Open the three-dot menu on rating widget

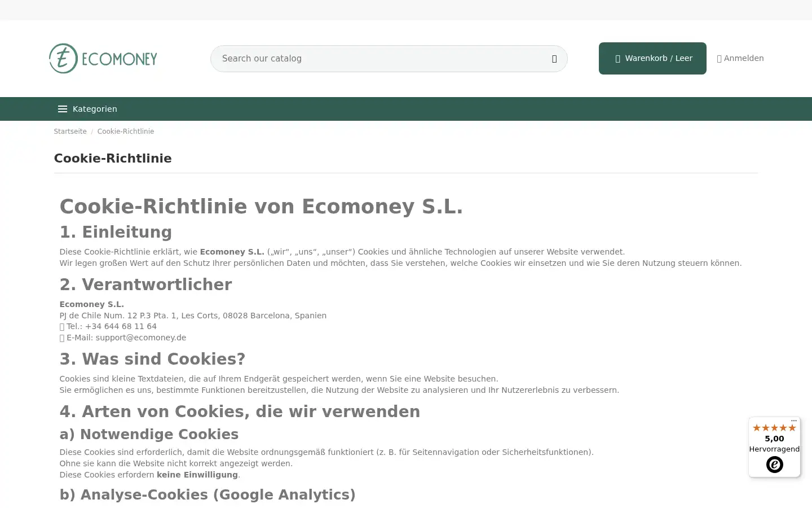pyautogui.click(x=794, y=421)
